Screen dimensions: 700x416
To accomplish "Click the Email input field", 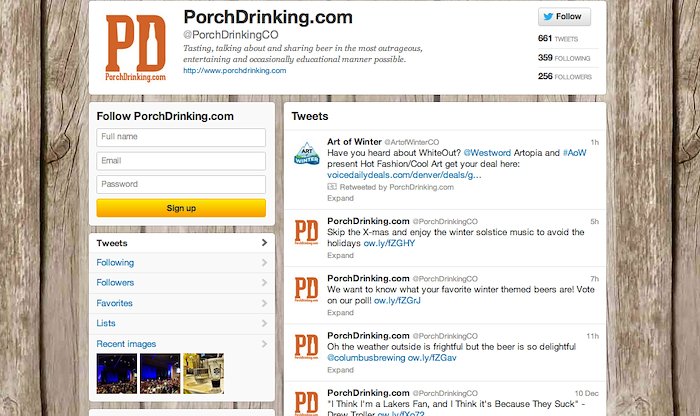I will point(181,161).
